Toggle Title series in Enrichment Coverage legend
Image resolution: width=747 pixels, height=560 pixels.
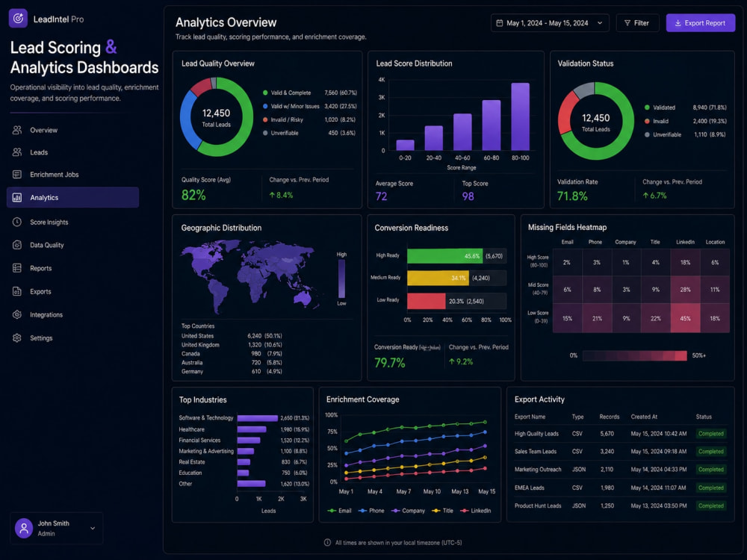point(442,511)
